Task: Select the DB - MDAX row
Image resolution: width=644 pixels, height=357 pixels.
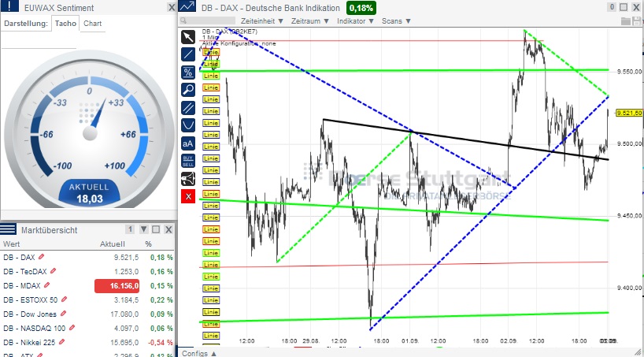Action: click(x=87, y=285)
